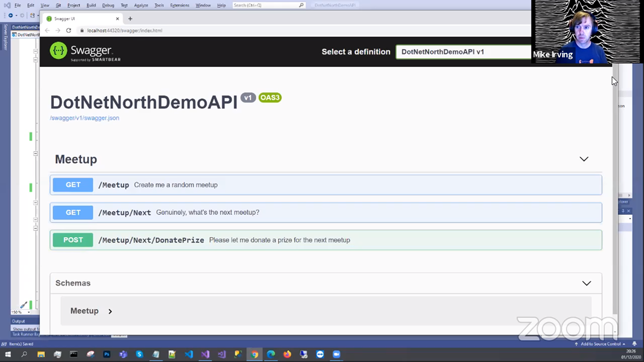Open Visual Studio Tools menu

(159, 5)
